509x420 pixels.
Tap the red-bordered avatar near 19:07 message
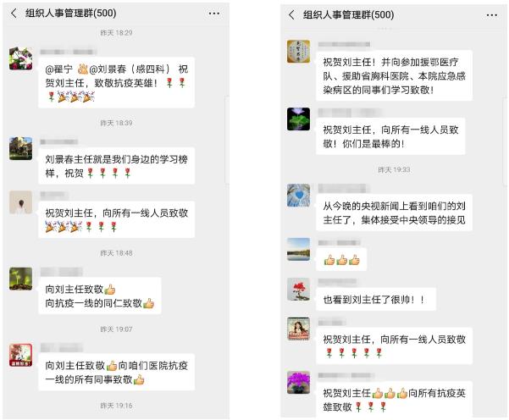(21, 355)
